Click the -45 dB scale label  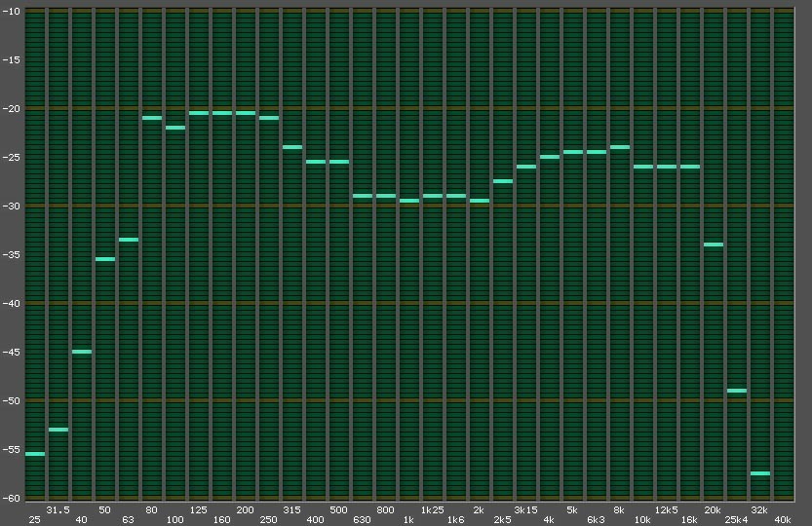coord(11,352)
